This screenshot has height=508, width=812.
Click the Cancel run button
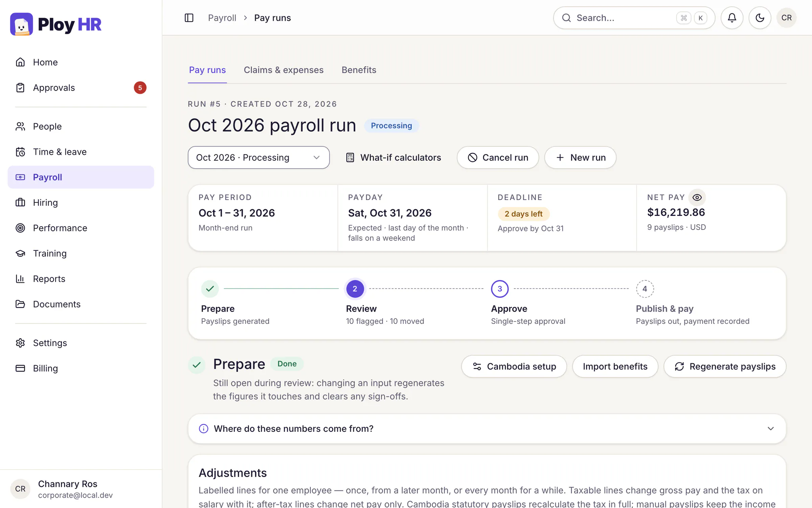pos(498,158)
